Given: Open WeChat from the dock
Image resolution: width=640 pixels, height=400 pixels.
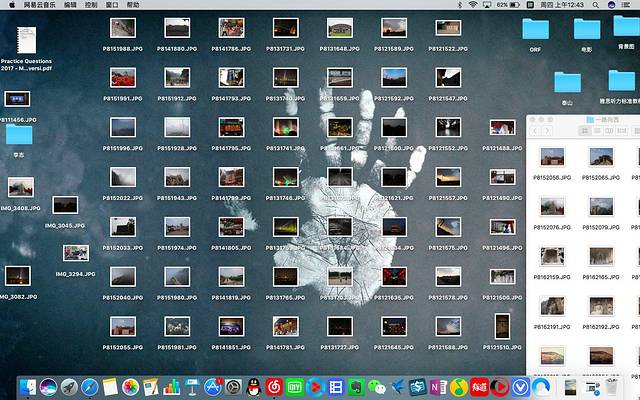Looking at the screenshot, I should pos(376,386).
